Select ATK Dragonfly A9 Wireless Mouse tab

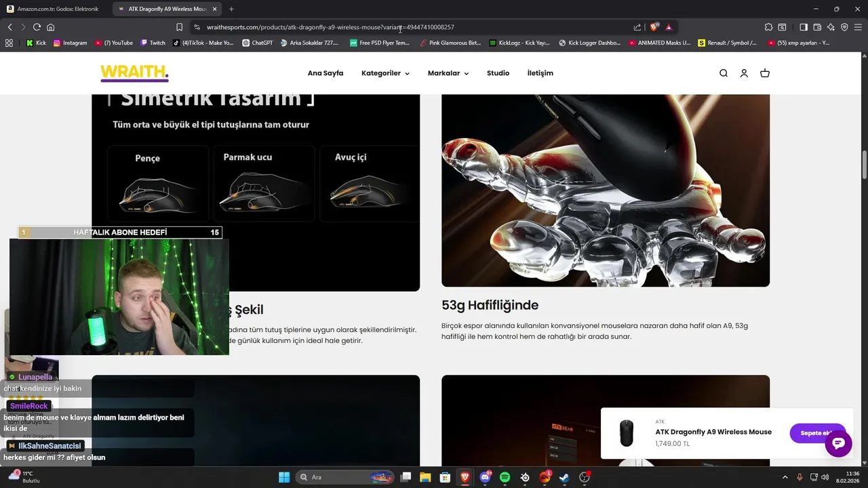click(x=167, y=9)
